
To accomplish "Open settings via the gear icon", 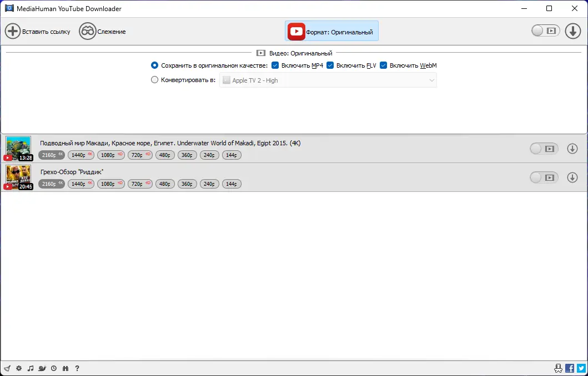I will [18, 368].
